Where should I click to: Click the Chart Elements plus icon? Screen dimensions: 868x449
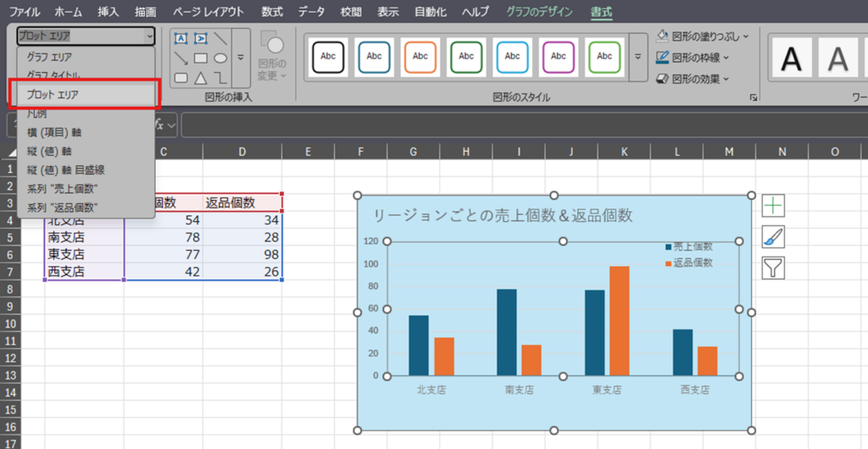point(773,205)
